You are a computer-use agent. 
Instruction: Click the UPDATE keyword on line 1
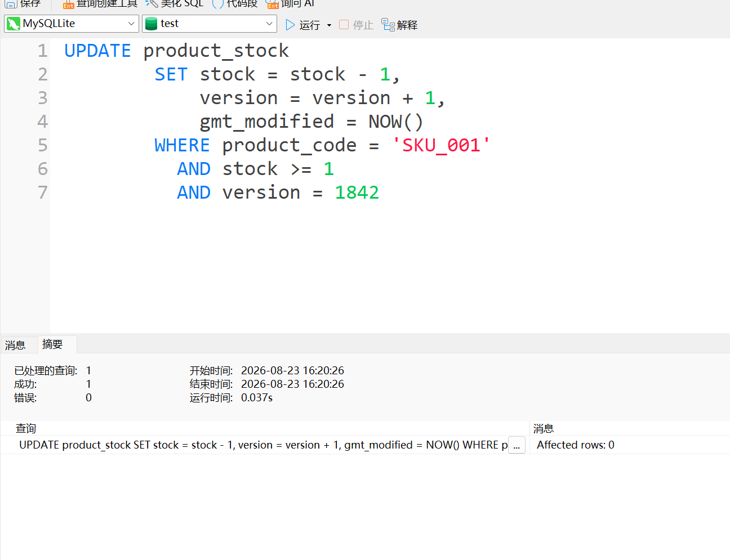pyautogui.click(x=97, y=51)
